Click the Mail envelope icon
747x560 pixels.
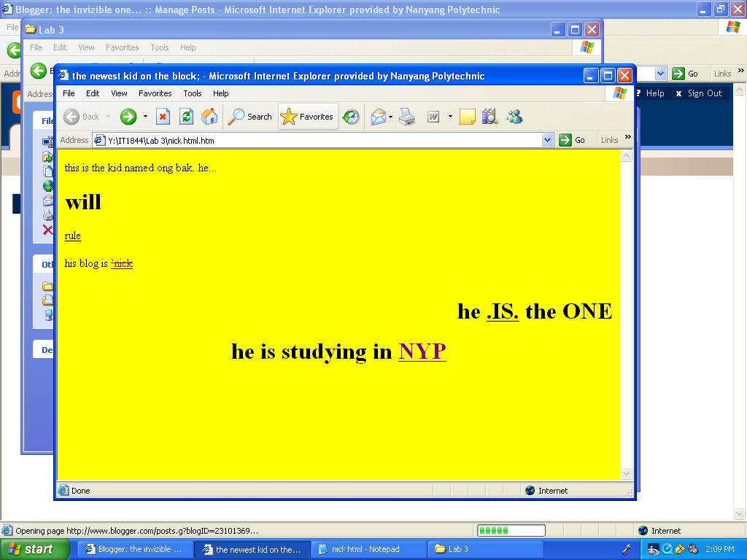379,117
